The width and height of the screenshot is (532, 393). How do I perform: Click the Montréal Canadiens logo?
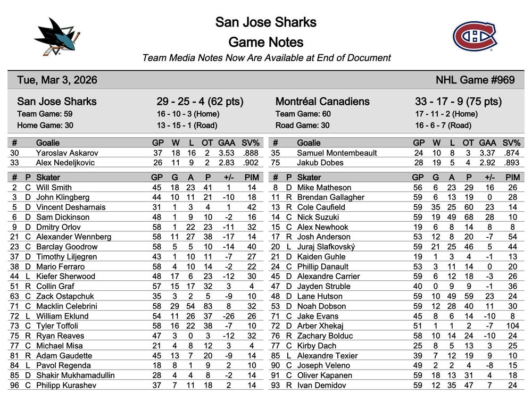point(475,36)
